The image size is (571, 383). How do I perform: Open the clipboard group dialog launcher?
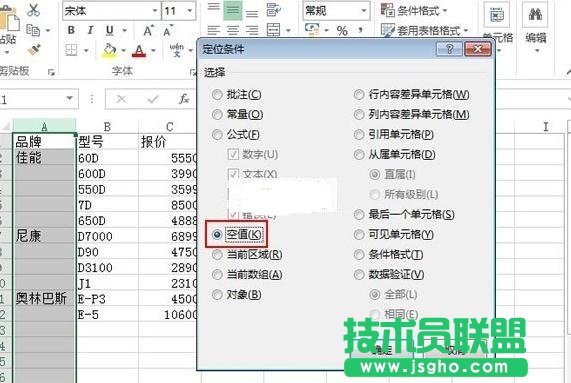[51, 72]
